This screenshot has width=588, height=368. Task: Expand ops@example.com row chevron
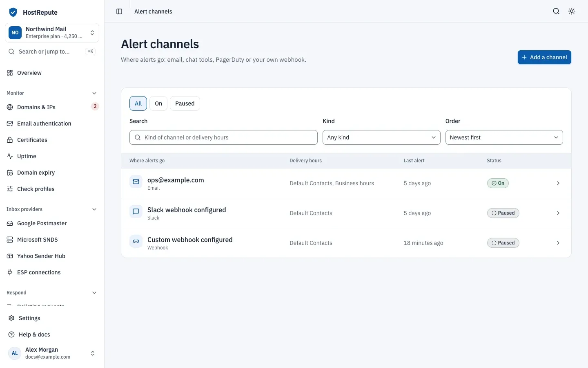(x=558, y=183)
